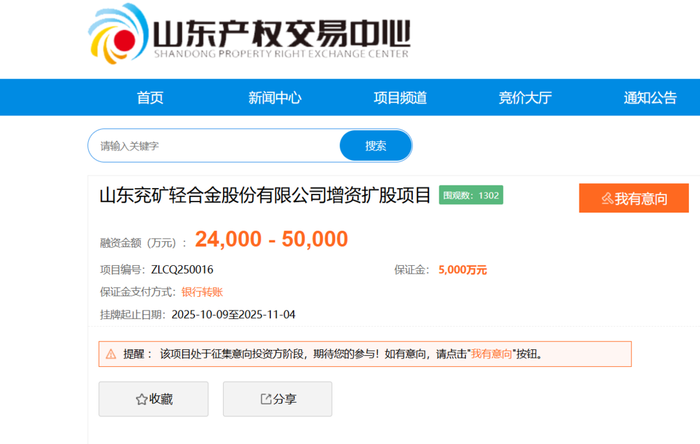Open the 首页 navigation tab
700x444 pixels.
150,97
